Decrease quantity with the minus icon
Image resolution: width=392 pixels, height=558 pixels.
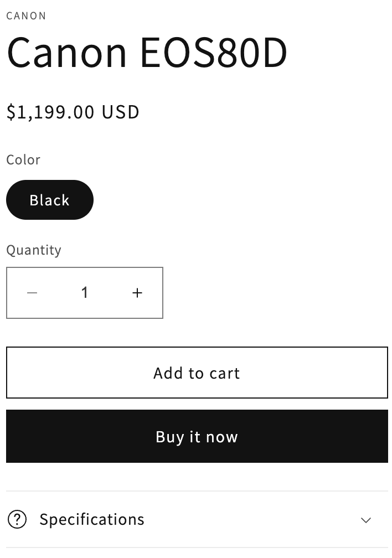(32, 293)
